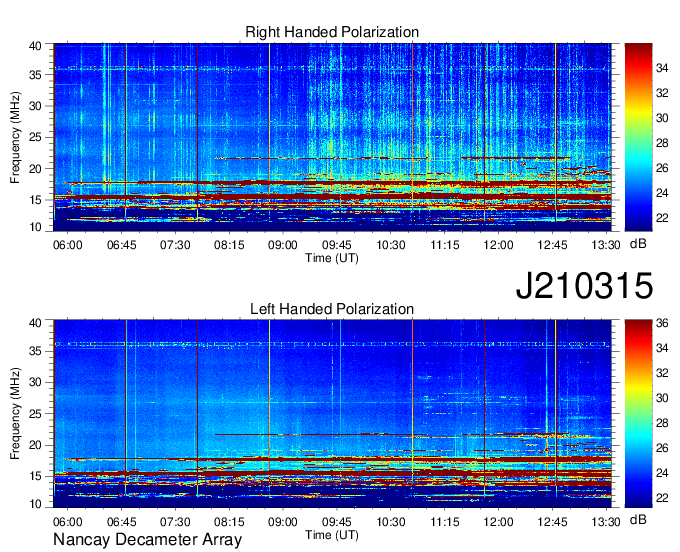Click the 25 frequency tick on the upper plot
This screenshot has height=552, width=680.
coord(35,137)
